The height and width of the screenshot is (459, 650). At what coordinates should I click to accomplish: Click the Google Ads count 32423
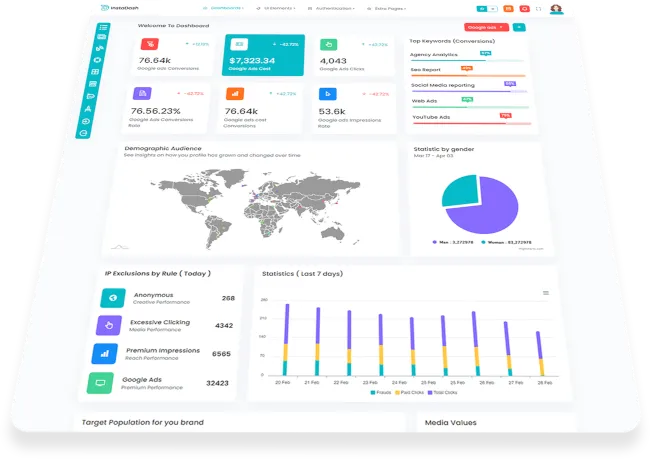[x=217, y=383]
